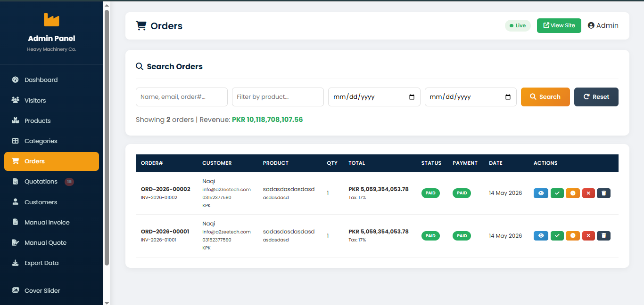Screen dimensions: 644x305
Task: Click the Name, email, order# search field
Action: pyautogui.click(x=182, y=97)
